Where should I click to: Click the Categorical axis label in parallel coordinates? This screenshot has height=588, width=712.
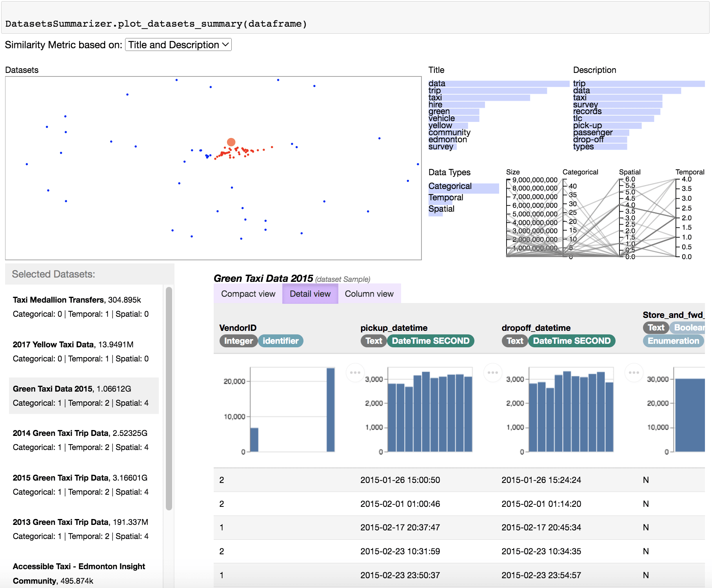point(580,172)
